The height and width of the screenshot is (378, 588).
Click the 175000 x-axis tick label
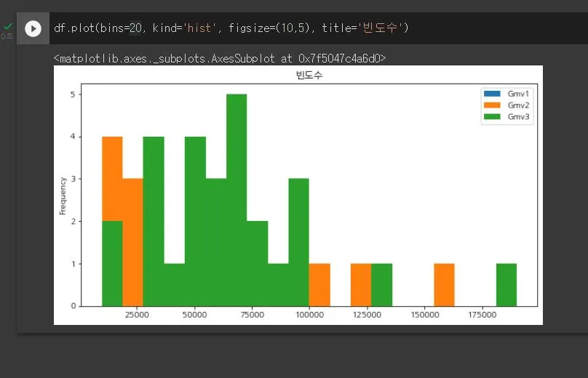pos(482,315)
